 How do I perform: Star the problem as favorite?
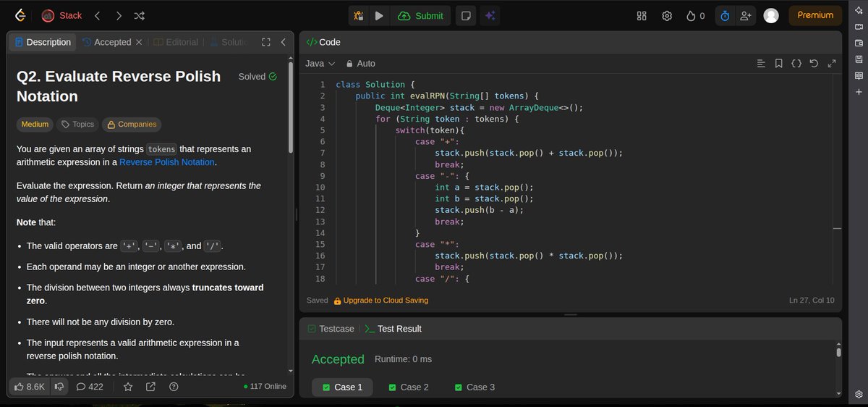pyautogui.click(x=128, y=387)
